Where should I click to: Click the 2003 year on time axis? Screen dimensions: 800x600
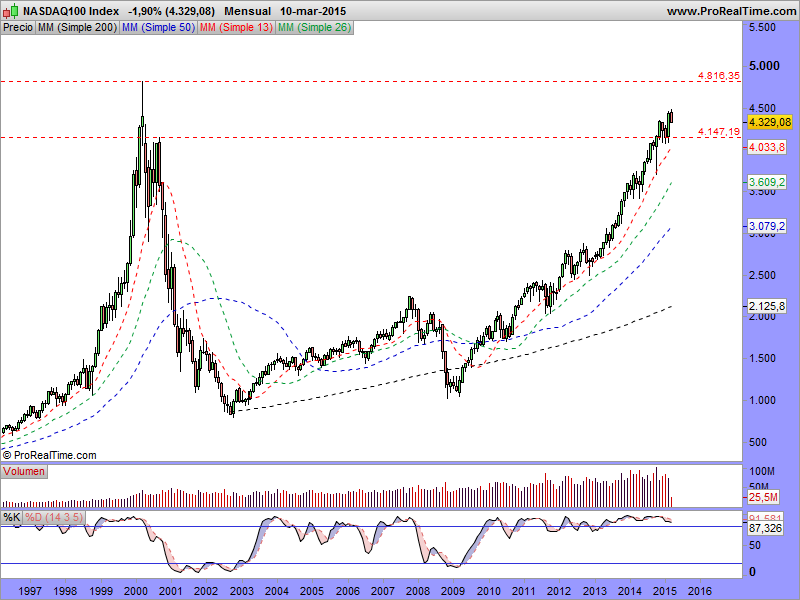point(241,591)
